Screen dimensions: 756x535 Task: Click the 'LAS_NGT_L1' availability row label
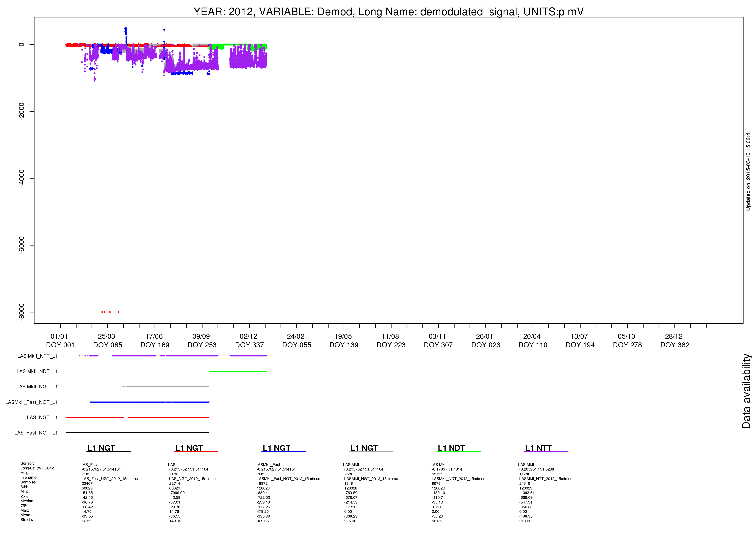pos(42,417)
